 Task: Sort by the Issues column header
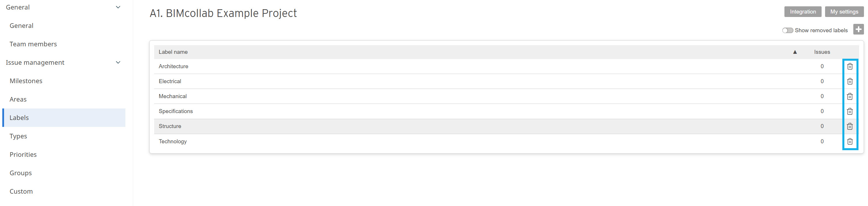(x=822, y=52)
